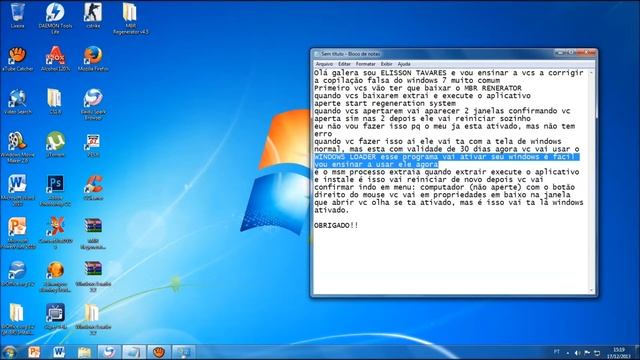Open Action Center flag in tray
This screenshot has width=640, height=360.
[x=587, y=353]
